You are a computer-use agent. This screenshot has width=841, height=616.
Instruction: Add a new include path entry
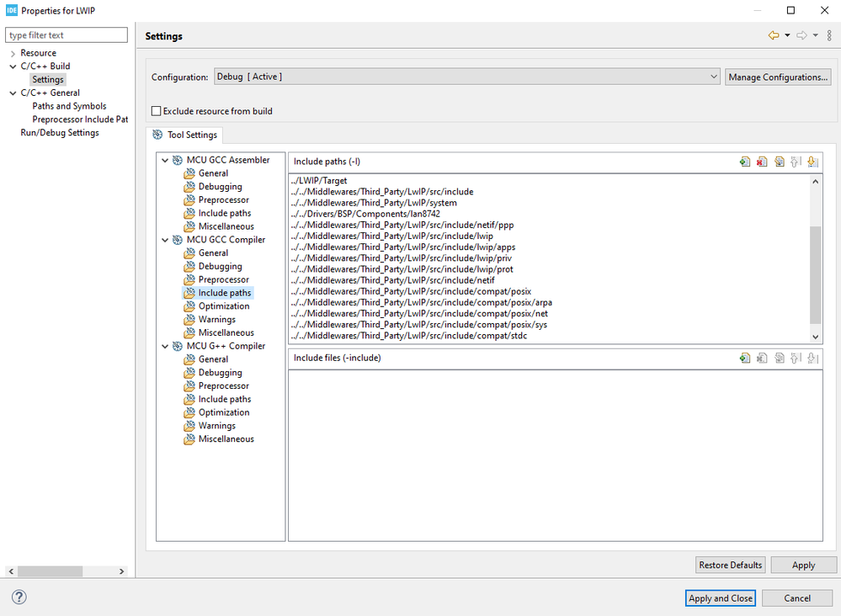pos(744,162)
